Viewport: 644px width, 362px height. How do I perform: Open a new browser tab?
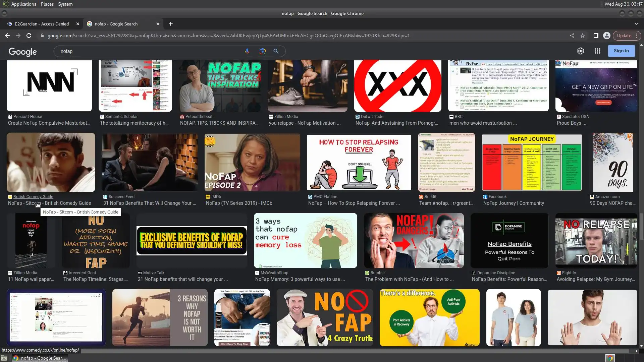click(171, 24)
